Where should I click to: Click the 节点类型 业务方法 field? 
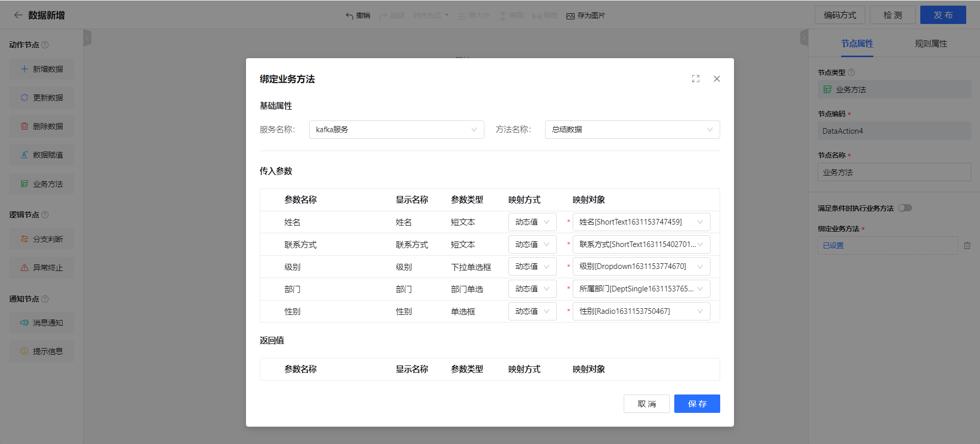(x=894, y=89)
